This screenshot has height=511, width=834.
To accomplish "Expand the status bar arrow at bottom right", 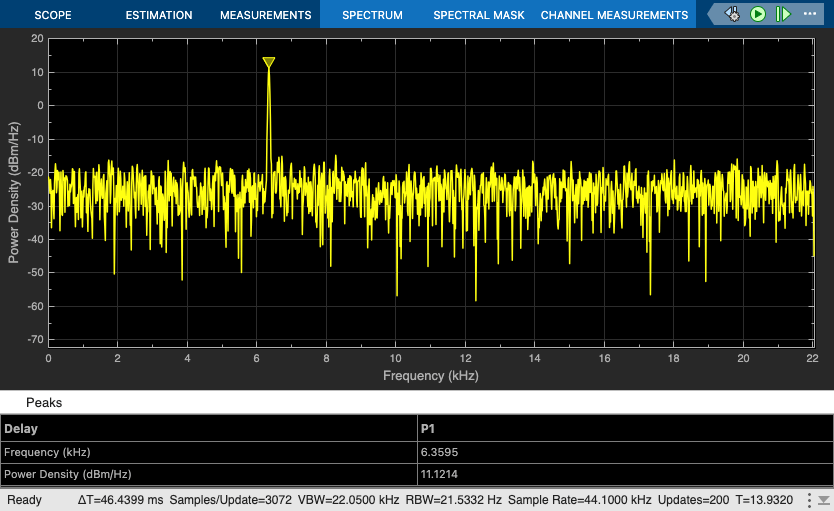I will 823,499.
